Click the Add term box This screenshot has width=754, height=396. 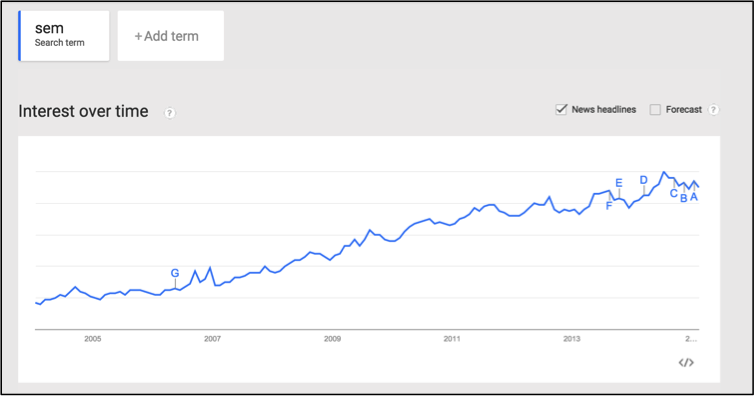[x=171, y=36]
